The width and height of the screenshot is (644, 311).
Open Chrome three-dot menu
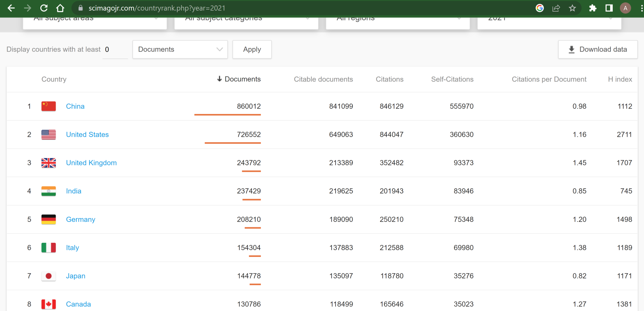pos(641,8)
